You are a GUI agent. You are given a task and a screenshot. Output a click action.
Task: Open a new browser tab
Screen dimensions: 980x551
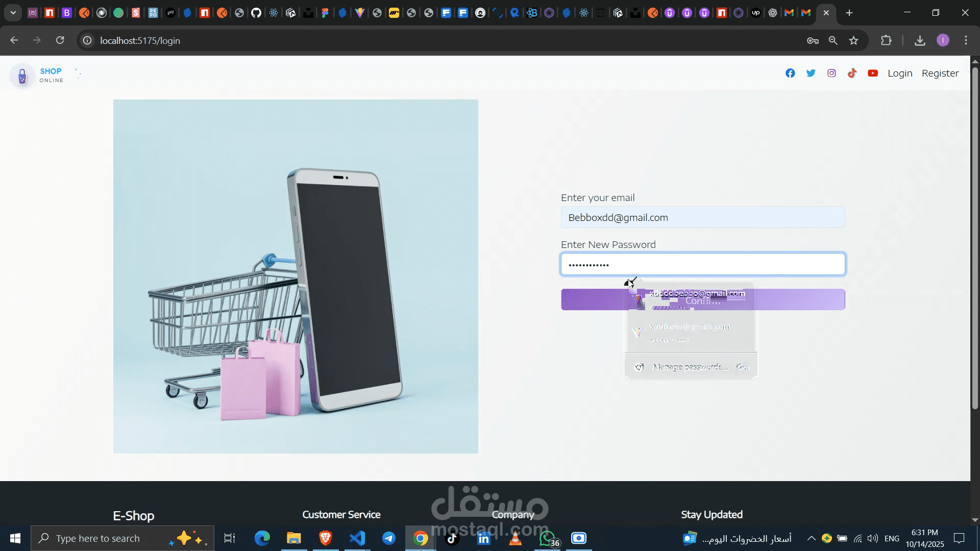coord(849,13)
